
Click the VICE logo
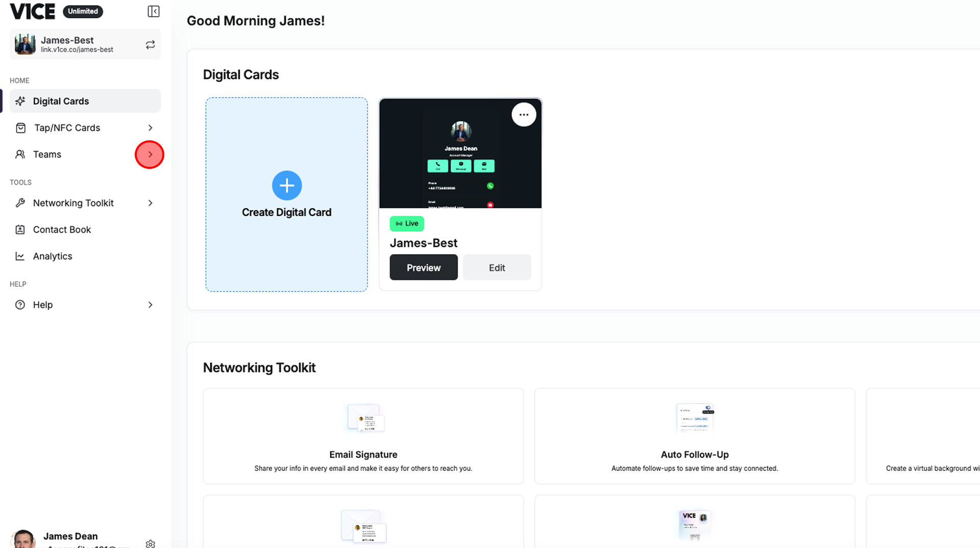coord(32,11)
